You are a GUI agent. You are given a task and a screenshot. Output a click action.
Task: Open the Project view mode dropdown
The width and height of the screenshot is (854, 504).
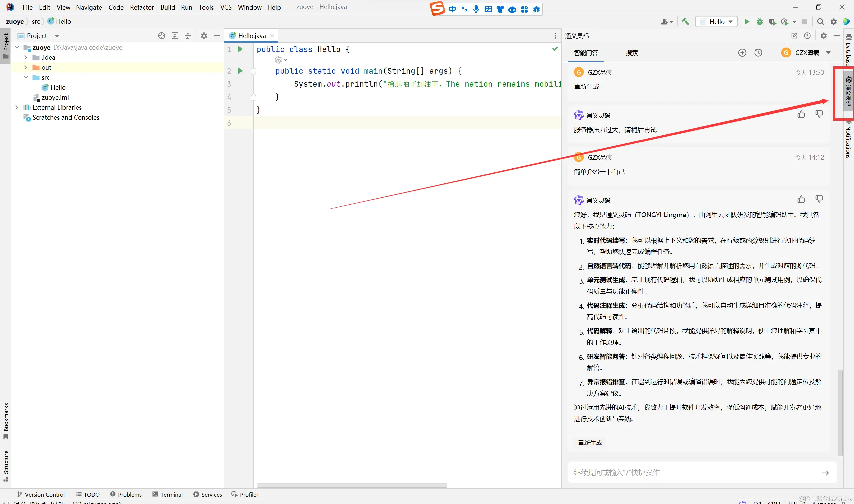[57, 36]
